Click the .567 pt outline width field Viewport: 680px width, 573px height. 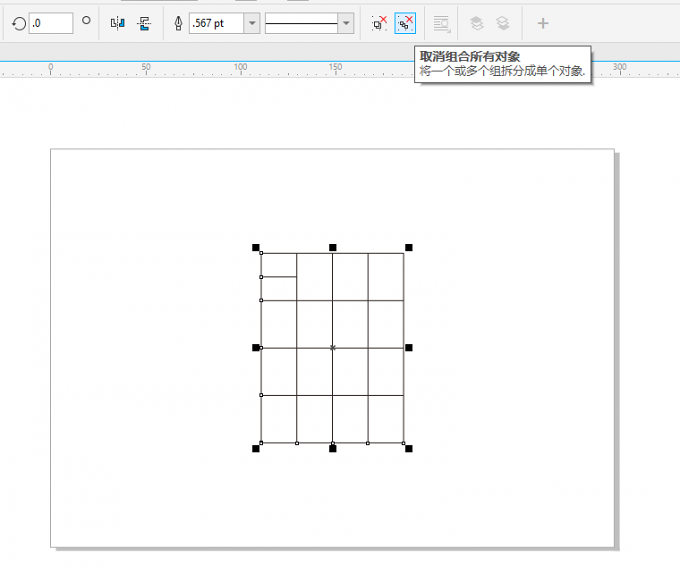(x=215, y=22)
